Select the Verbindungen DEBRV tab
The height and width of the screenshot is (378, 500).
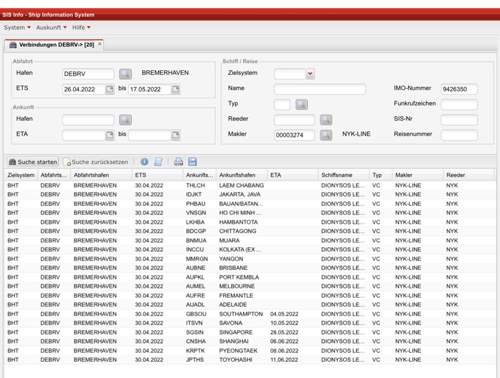coord(53,45)
